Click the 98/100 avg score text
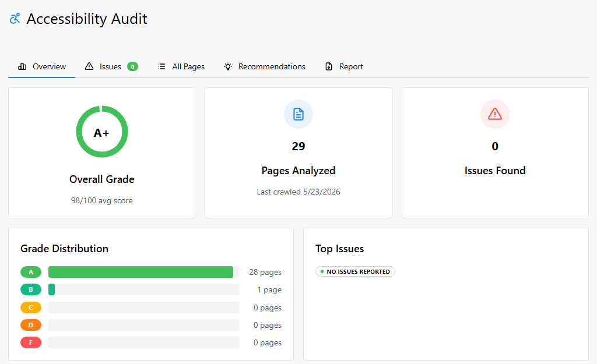597x364 pixels. click(x=101, y=200)
